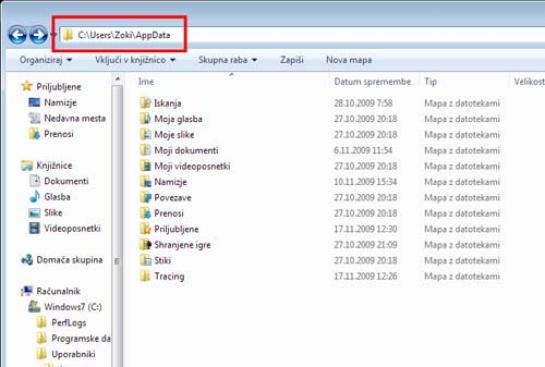The height and width of the screenshot is (367, 545).
Task: Click the folder icon in address bar
Action: 68,35
